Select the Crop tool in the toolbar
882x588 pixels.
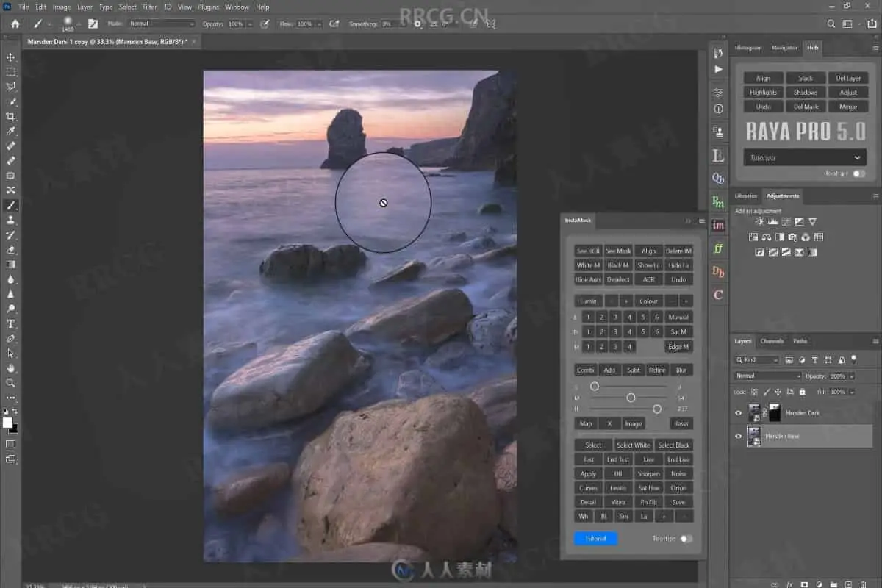(11, 117)
